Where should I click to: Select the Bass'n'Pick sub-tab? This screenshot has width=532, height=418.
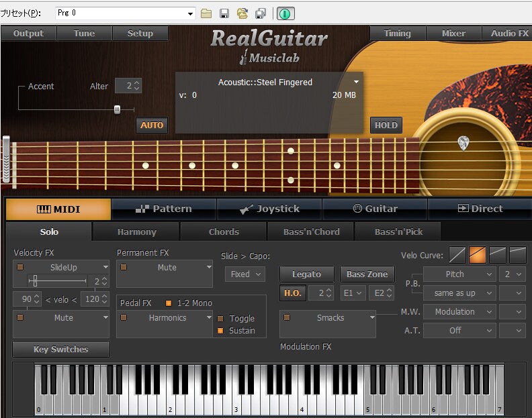point(398,232)
